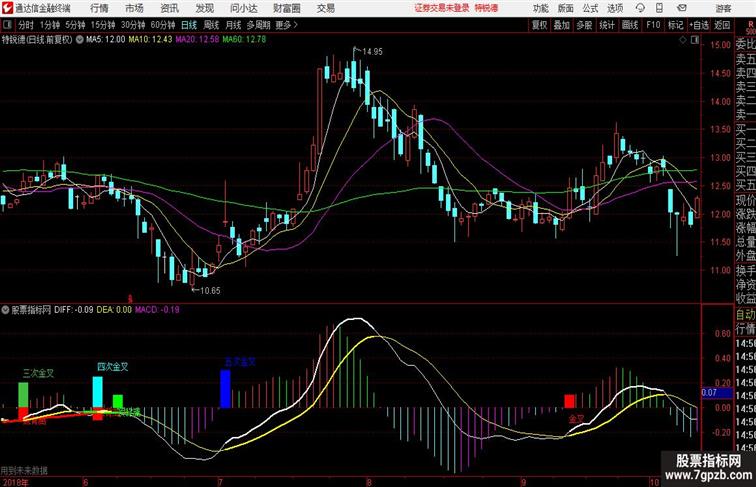Expand the MACD indicator dropdown arrow
This screenshot has width=756, height=487.
[x=5, y=310]
